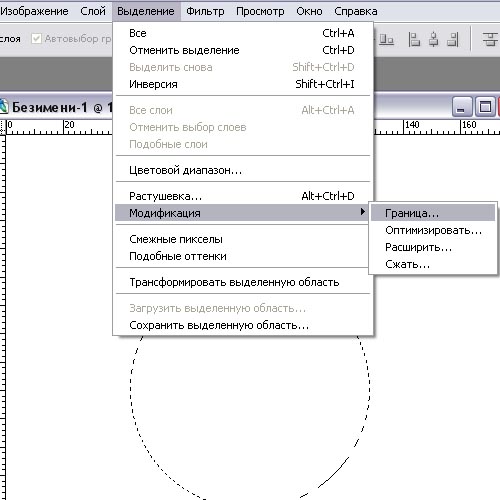Choose Все to select everything
Viewport: 500px width, 500px height.
point(243,33)
